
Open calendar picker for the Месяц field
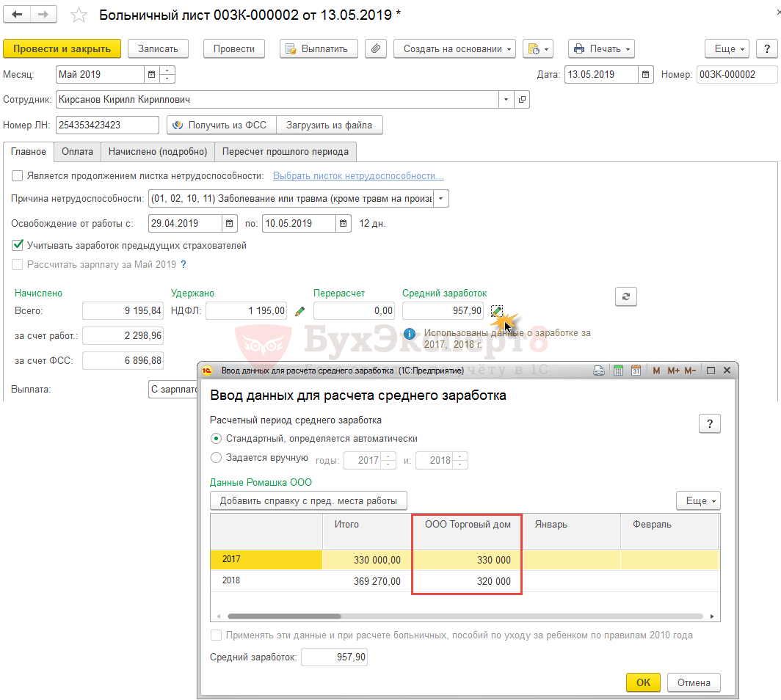[151, 75]
